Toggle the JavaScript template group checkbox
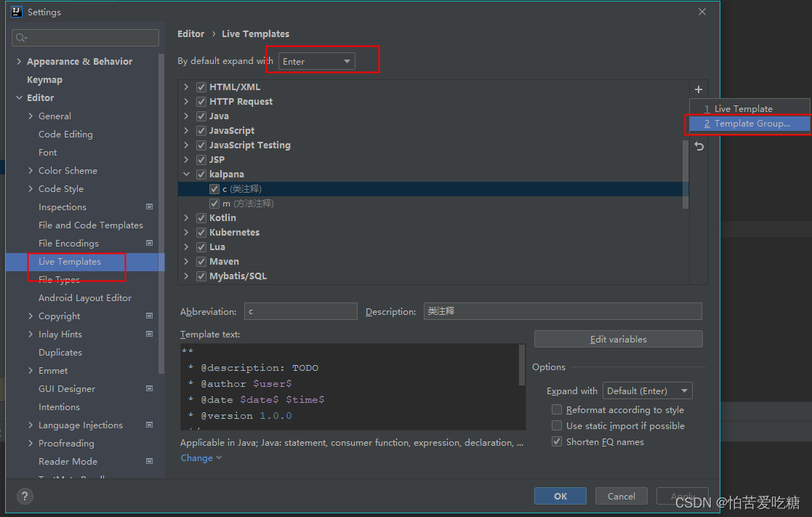This screenshot has height=517, width=812. click(201, 131)
